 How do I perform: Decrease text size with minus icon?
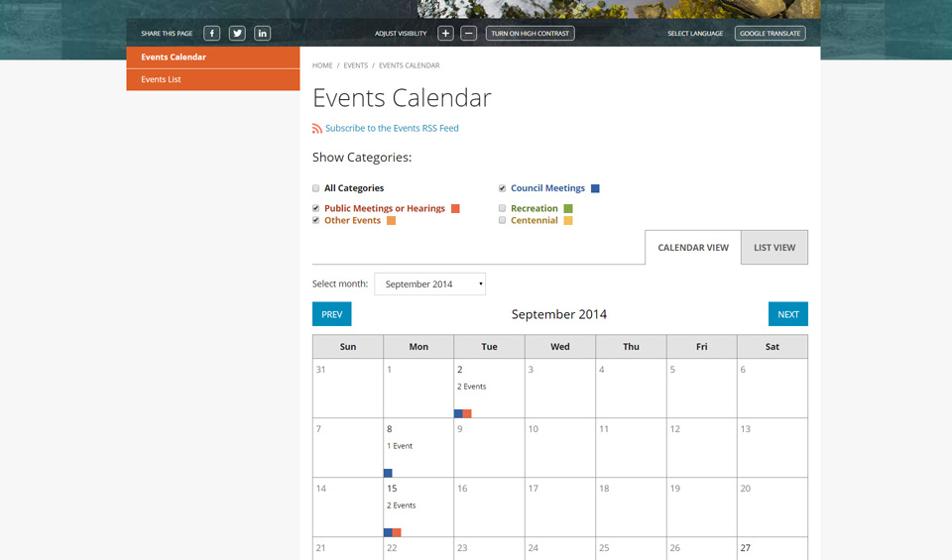coord(469,34)
